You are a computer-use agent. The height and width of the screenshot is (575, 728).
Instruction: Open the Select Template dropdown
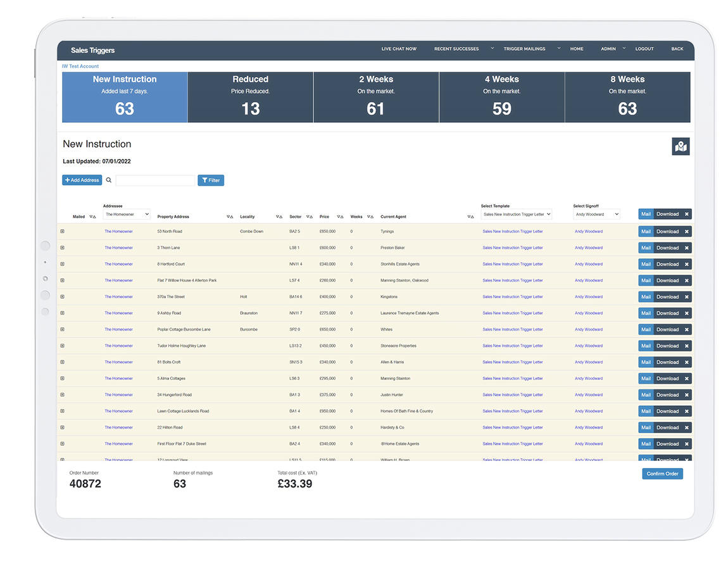coord(516,215)
